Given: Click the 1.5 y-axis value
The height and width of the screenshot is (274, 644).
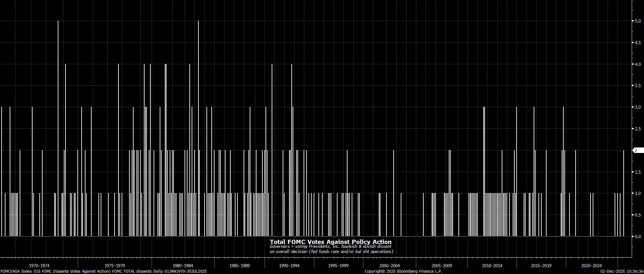Looking at the screenshot, I should [x=638, y=172].
